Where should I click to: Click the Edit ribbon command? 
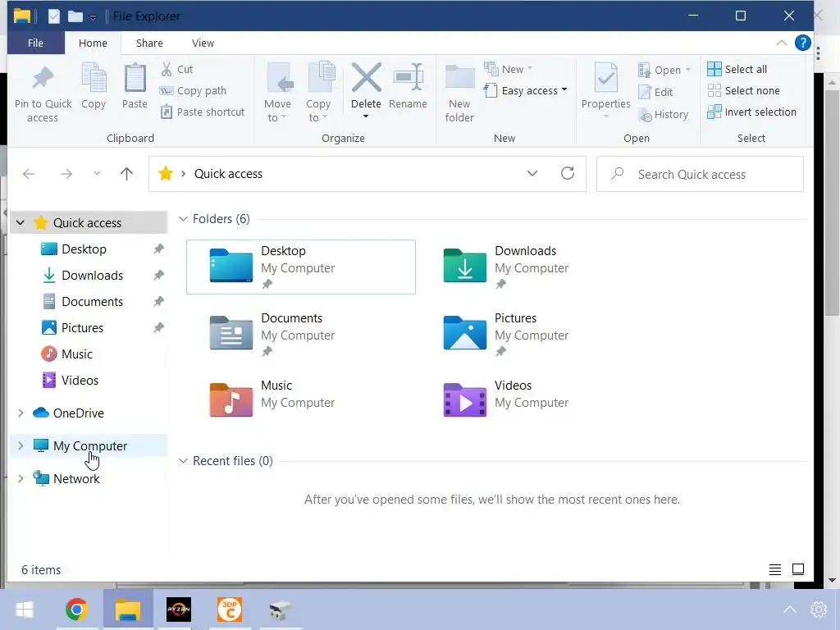coord(655,92)
